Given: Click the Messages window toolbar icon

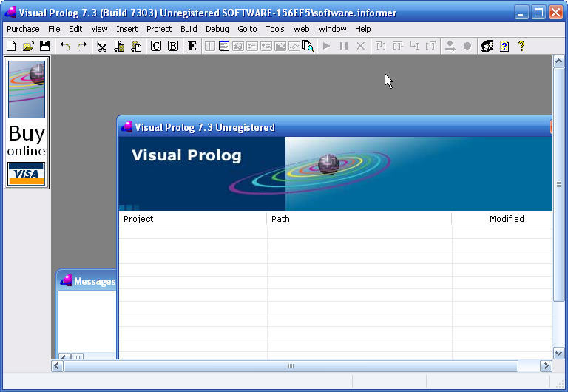Looking at the screenshot, I should point(224,46).
